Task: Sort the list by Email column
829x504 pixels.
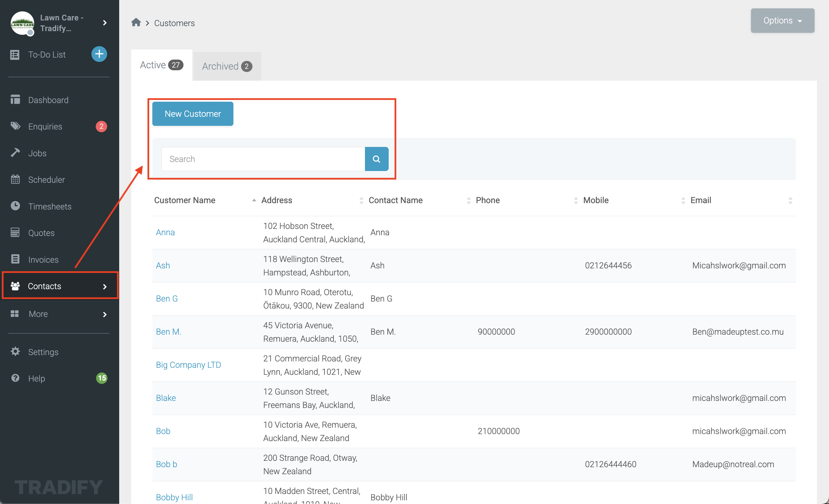Action: tap(700, 200)
